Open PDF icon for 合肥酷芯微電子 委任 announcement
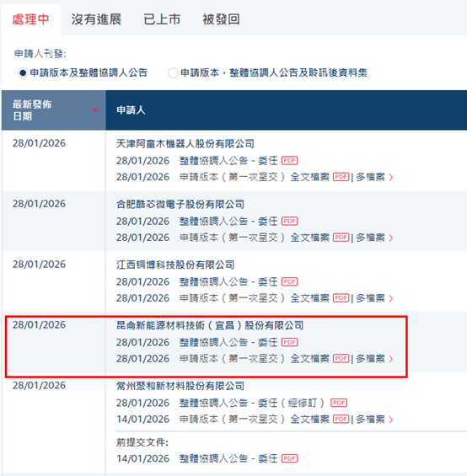The image size is (467, 476). (290, 221)
